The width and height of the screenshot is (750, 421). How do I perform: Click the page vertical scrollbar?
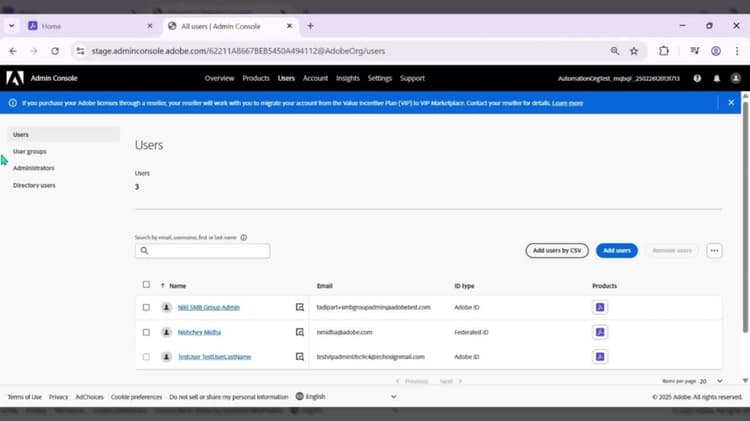(745, 216)
